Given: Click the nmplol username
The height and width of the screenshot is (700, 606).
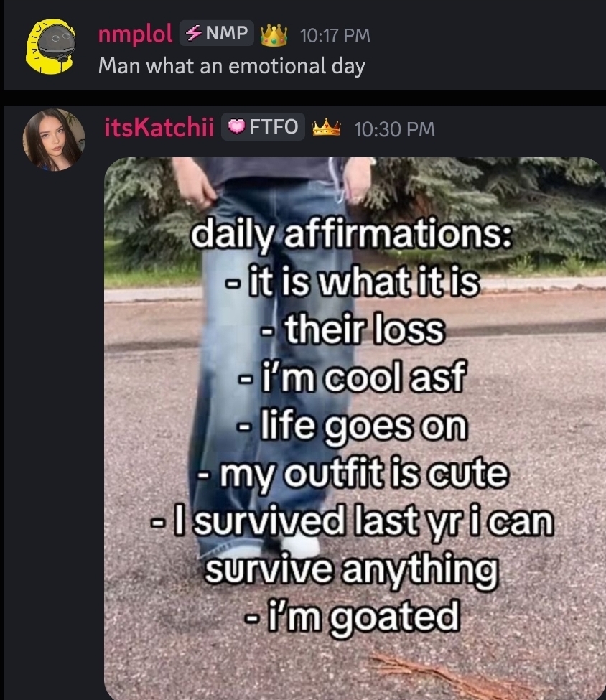Looking at the screenshot, I should point(135,34).
